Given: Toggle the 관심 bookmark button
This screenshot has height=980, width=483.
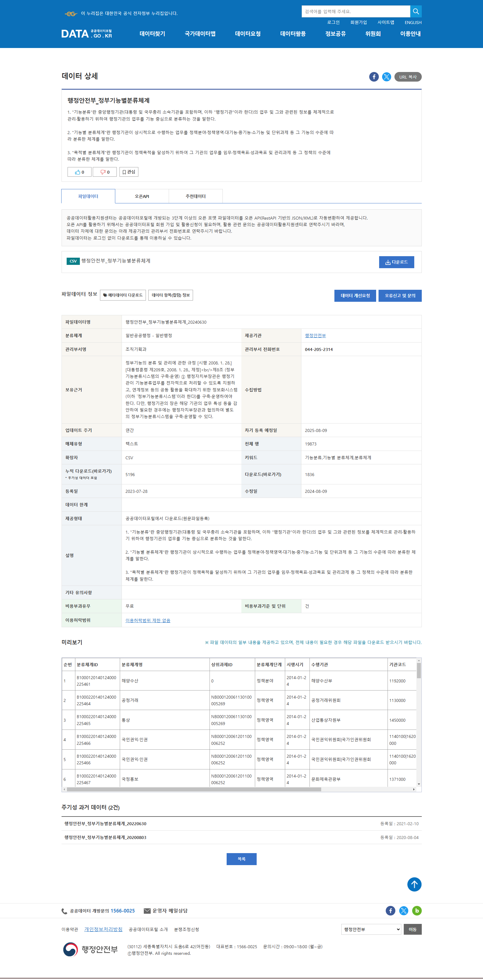Looking at the screenshot, I should pos(129,172).
